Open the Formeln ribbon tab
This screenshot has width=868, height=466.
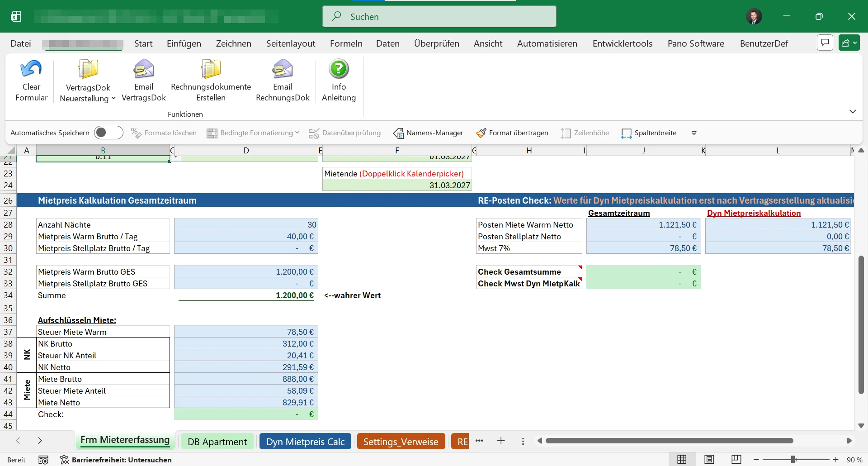346,43
